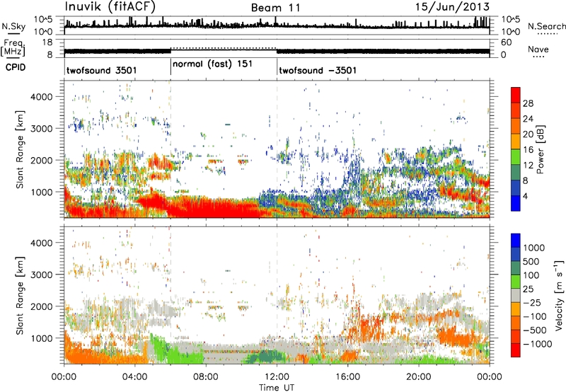Click the 'Beam 11' label
The height and width of the screenshot is (392, 566).
pos(275,8)
